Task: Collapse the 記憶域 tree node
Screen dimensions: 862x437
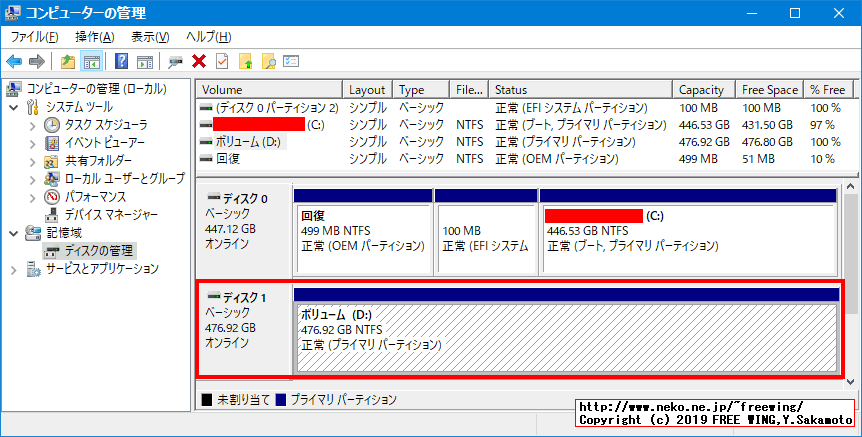Action: pyautogui.click(x=14, y=234)
